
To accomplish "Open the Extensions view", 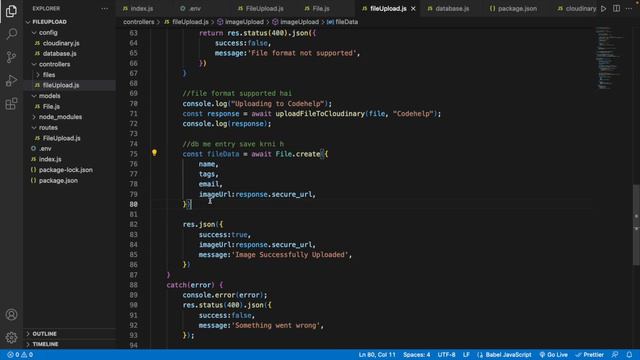I will [11, 104].
